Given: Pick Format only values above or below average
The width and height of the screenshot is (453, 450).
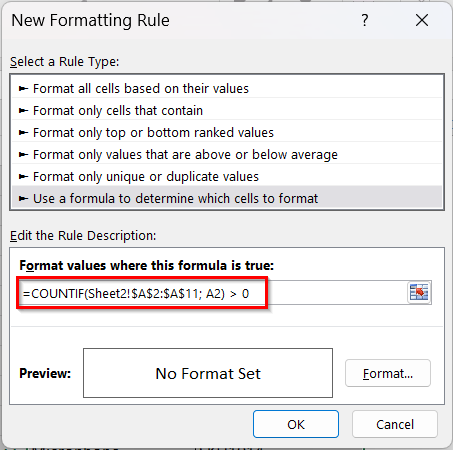Looking at the screenshot, I should point(227,155).
